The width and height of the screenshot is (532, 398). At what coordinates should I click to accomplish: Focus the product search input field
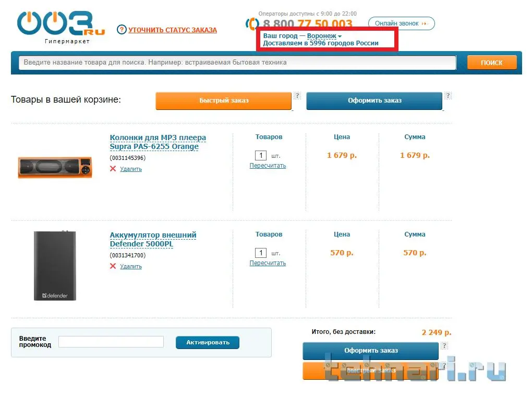[237, 63]
